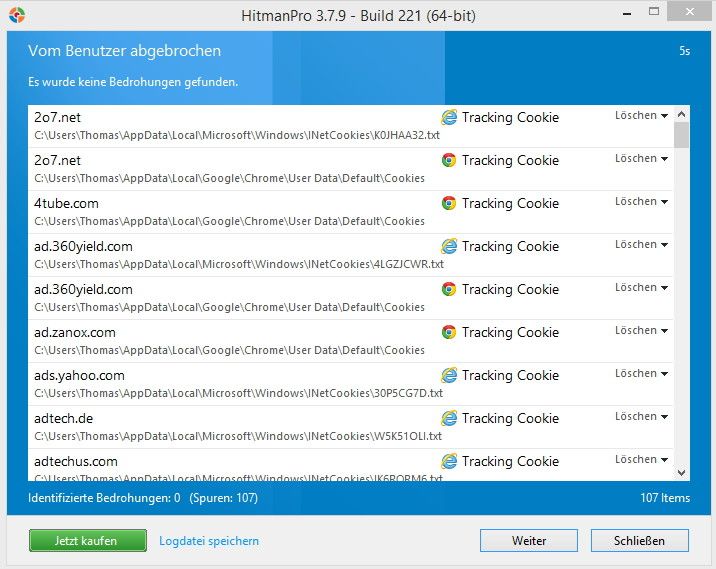The width and height of the screenshot is (716, 569).
Task: Maximize the HitmanPro window
Action: point(654,12)
